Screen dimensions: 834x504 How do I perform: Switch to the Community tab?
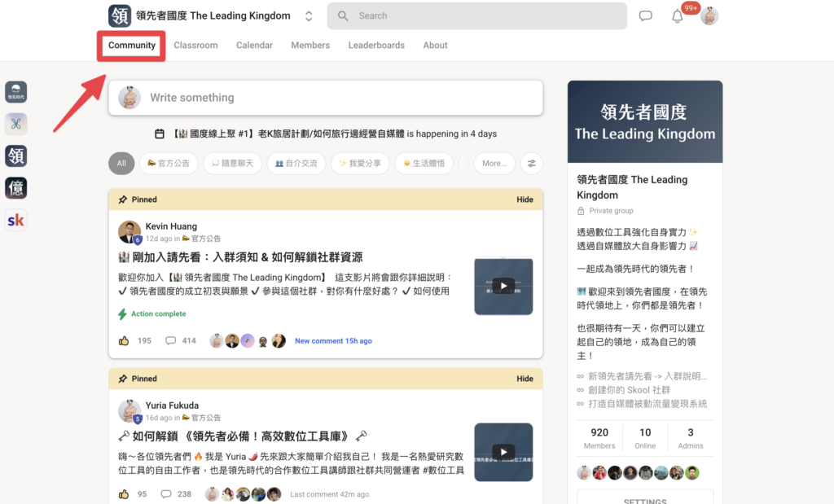tap(132, 46)
